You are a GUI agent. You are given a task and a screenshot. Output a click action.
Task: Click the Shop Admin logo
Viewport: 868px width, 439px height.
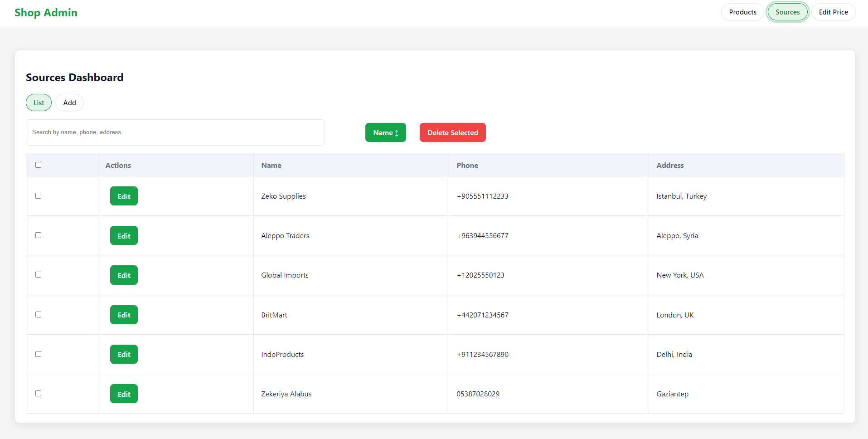[x=46, y=13]
